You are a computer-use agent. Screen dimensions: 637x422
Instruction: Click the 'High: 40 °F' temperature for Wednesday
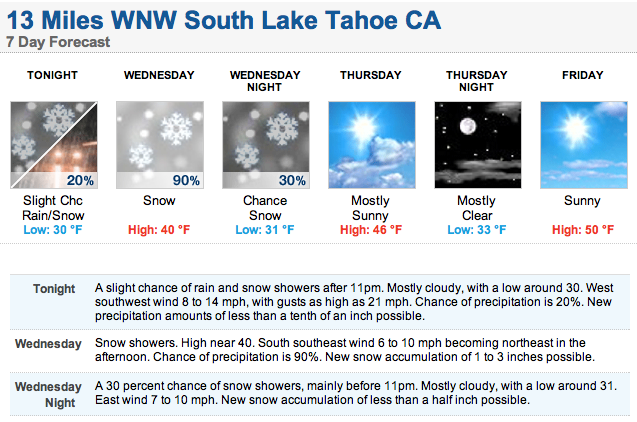159,230
